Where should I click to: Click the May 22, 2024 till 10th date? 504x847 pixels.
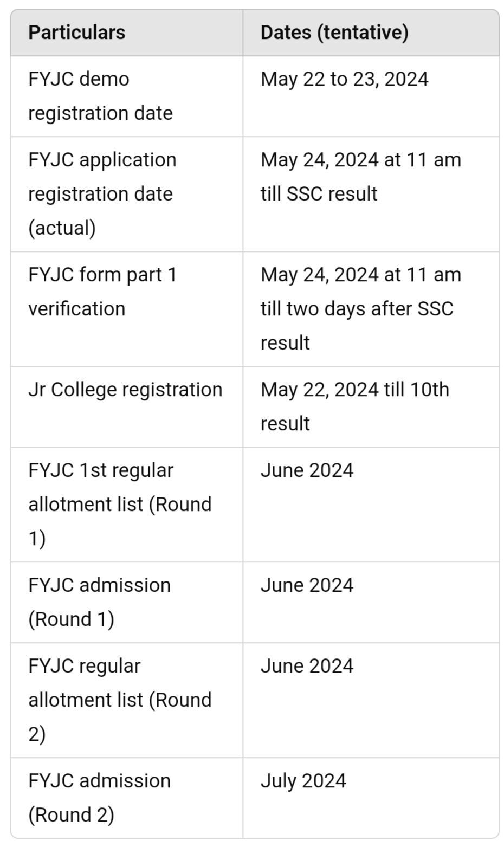click(354, 390)
